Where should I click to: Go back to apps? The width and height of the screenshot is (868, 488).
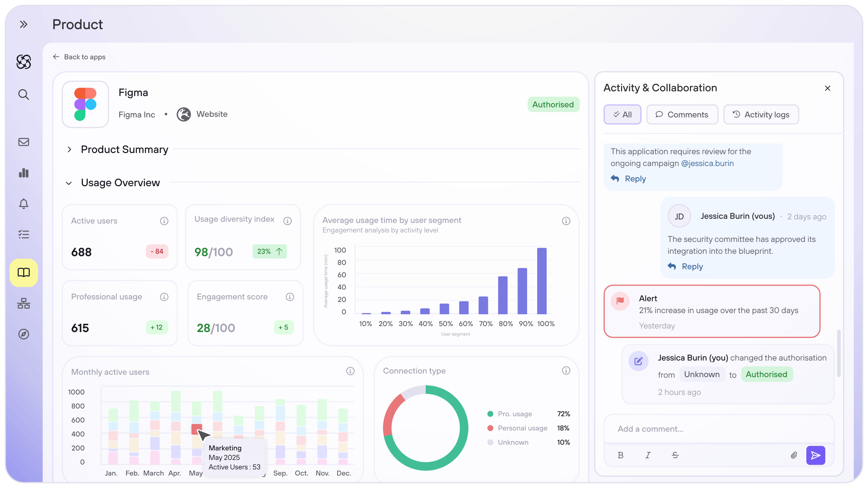click(79, 57)
